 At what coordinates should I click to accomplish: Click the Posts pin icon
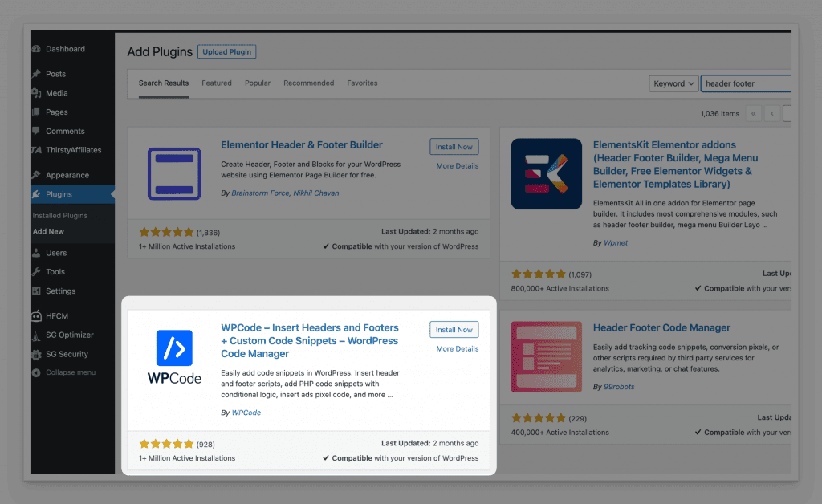(x=36, y=74)
